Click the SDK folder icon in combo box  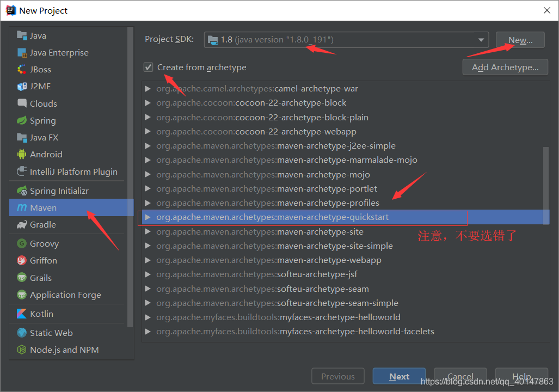tap(213, 40)
